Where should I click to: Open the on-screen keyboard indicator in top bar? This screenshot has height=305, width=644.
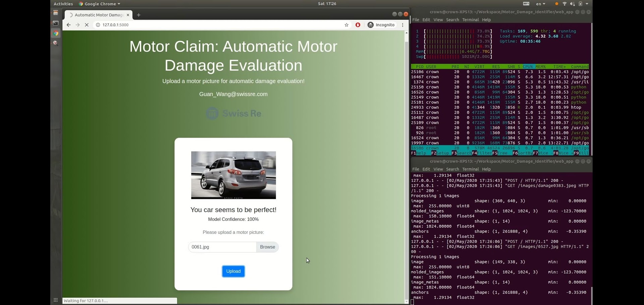(x=526, y=4)
